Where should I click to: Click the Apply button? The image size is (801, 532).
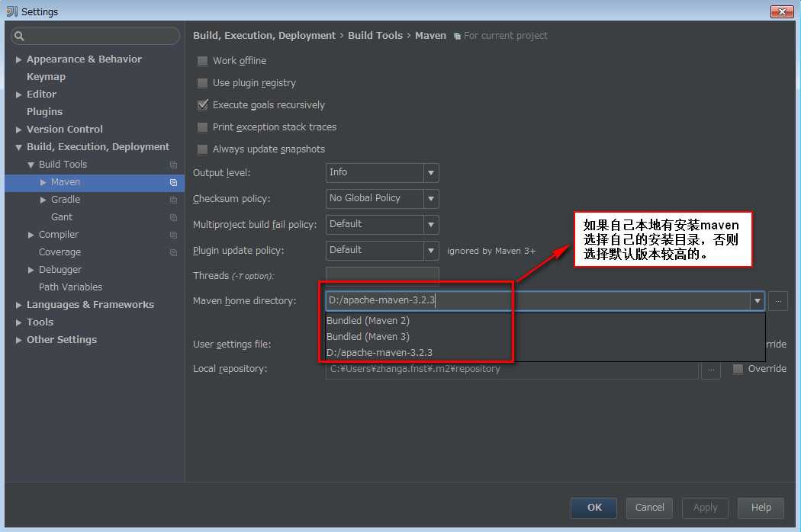pyautogui.click(x=705, y=508)
